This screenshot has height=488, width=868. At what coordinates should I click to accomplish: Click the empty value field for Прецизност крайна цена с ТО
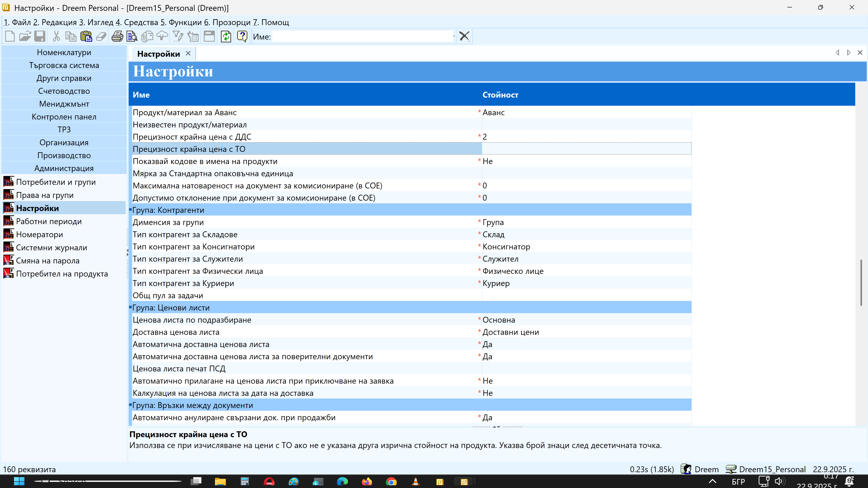click(x=586, y=149)
